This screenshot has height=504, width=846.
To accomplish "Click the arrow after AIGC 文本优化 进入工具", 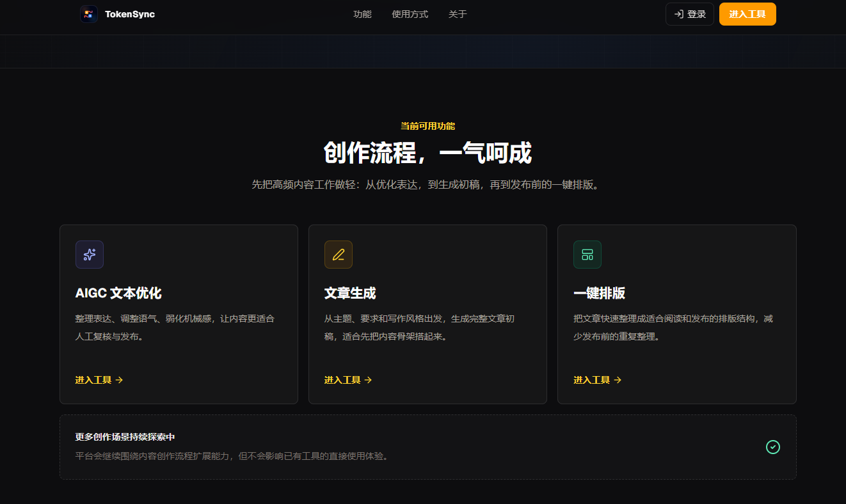I will pyautogui.click(x=119, y=380).
